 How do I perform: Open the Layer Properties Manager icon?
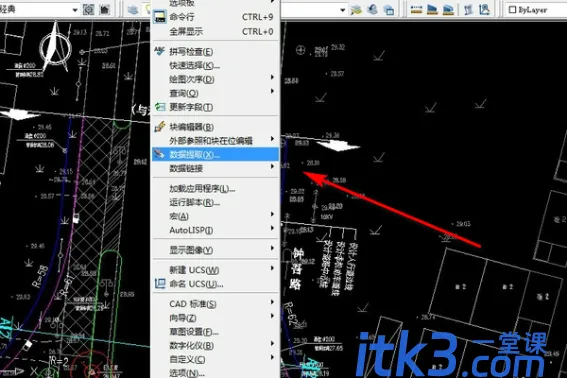133,9
